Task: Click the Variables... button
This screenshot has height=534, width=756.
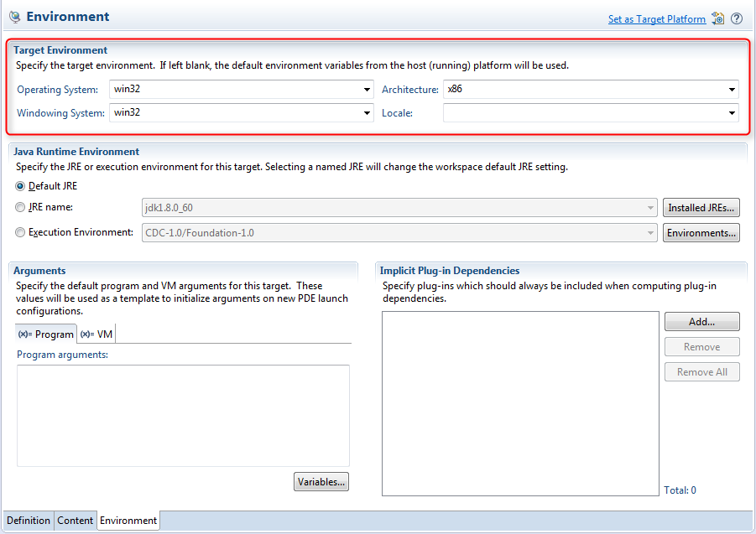Action: [321, 481]
